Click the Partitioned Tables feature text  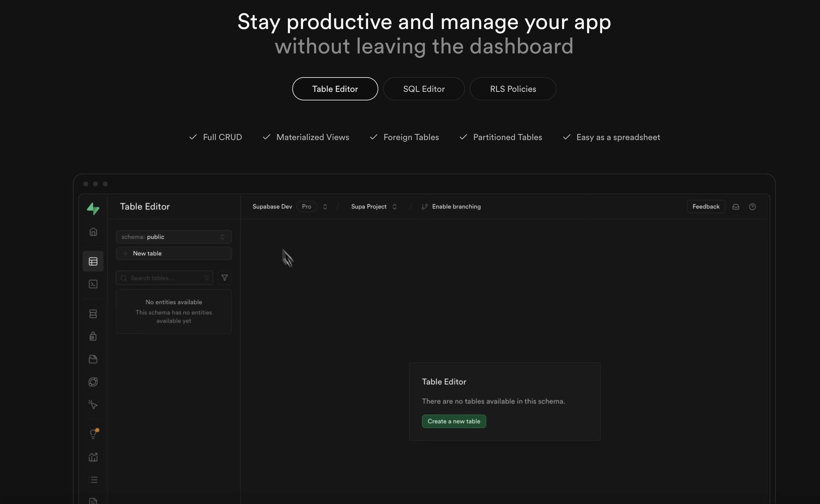pyautogui.click(x=507, y=137)
